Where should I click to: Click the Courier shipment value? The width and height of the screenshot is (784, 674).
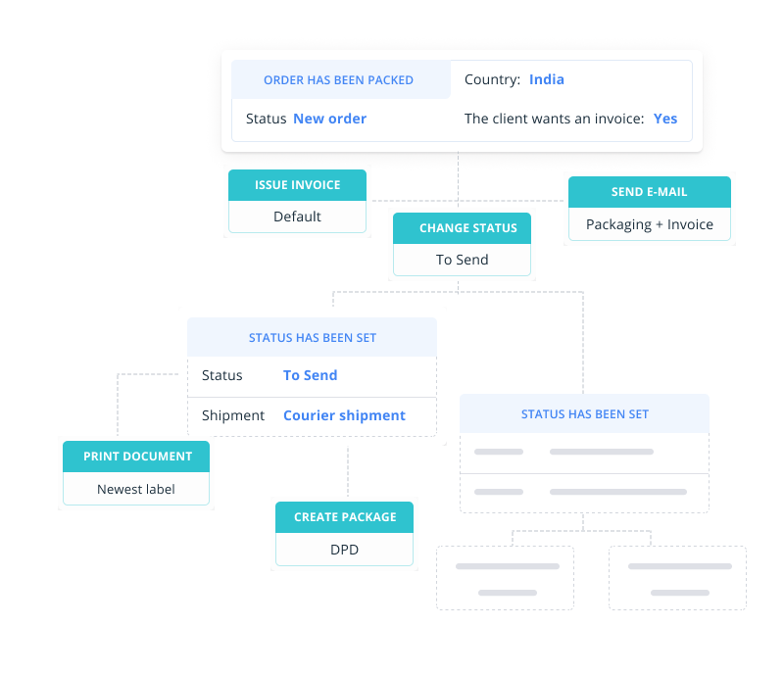tap(344, 415)
